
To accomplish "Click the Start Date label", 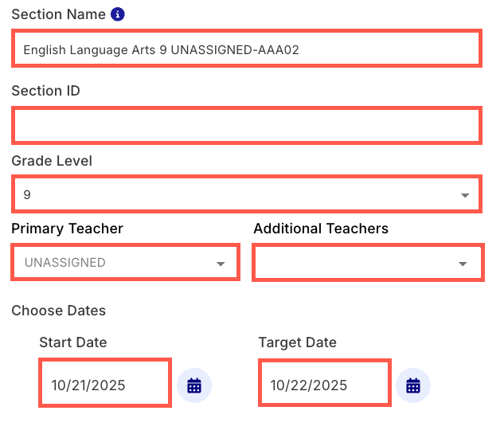I will 73,342.
